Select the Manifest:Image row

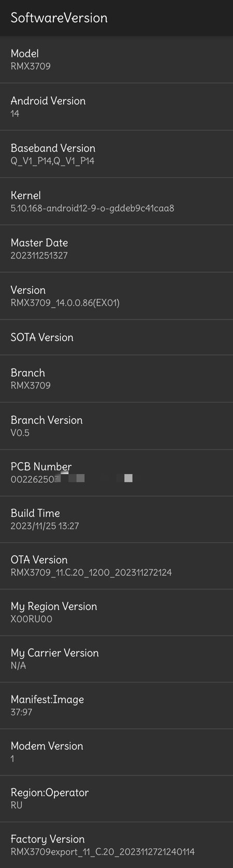(x=116, y=706)
